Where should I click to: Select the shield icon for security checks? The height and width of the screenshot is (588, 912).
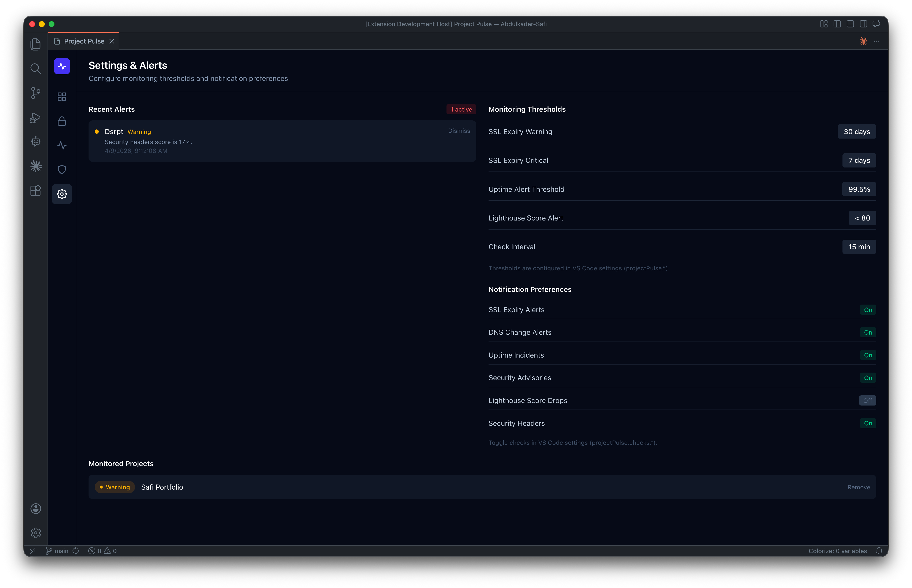click(x=61, y=170)
